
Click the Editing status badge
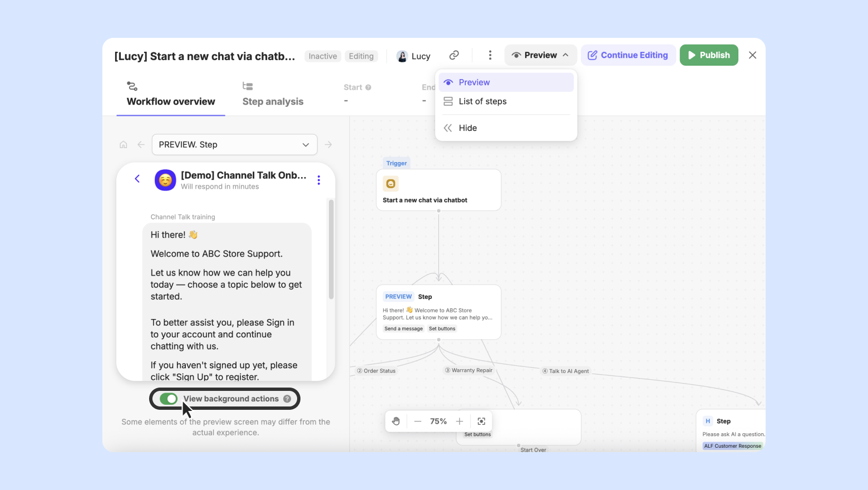click(361, 56)
